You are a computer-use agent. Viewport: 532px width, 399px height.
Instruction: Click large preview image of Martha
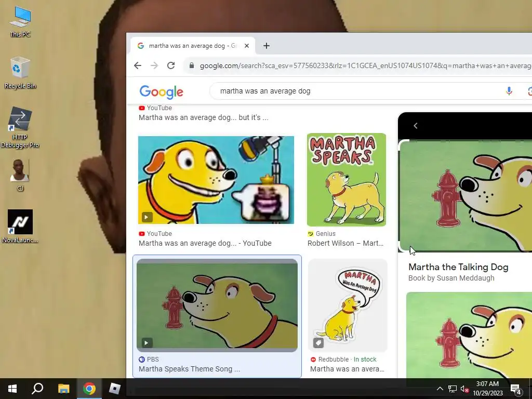(465, 196)
